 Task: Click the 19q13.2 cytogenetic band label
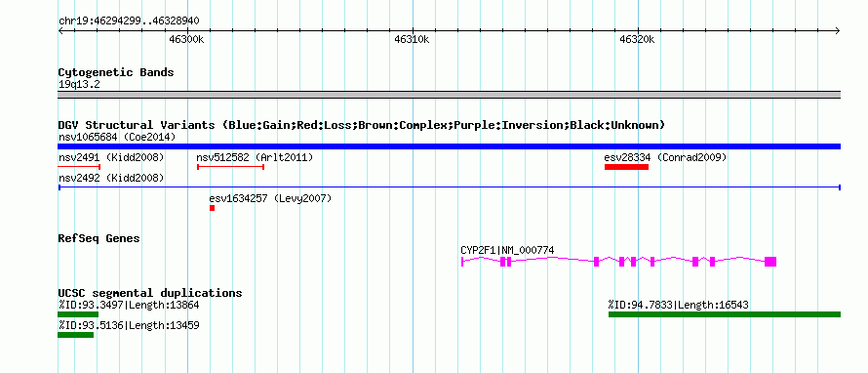click(79, 85)
